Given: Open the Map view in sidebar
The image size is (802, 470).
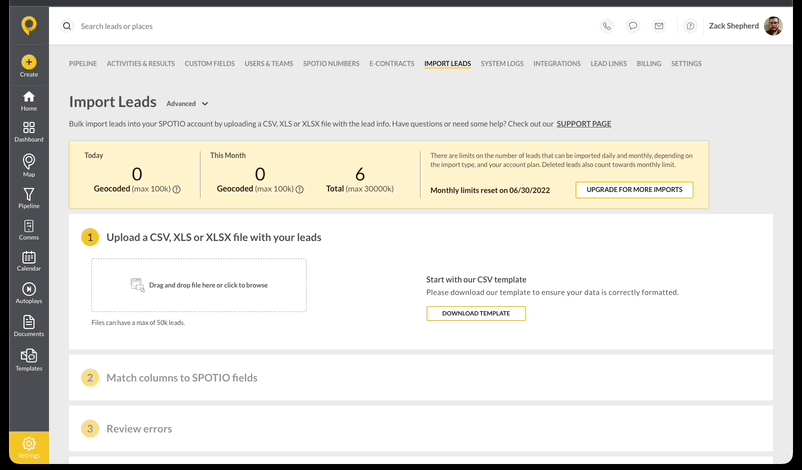Looking at the screenshot, I should (29, 165).
